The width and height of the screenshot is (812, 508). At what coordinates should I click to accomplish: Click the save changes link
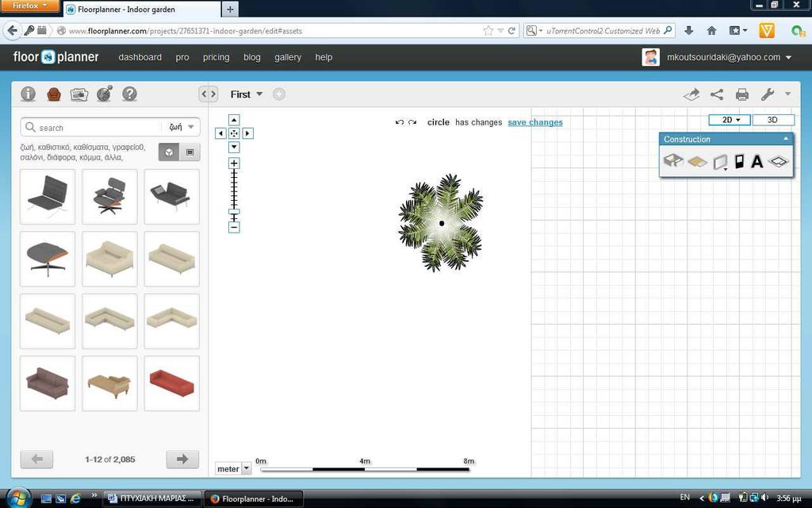point(535,122)
